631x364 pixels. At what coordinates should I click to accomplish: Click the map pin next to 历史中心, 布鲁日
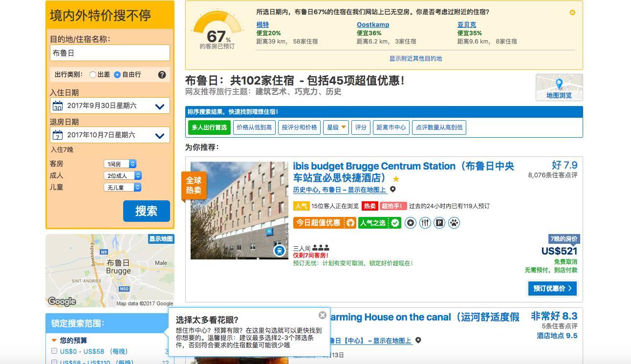pyautogui.click(x=392, y=190)
